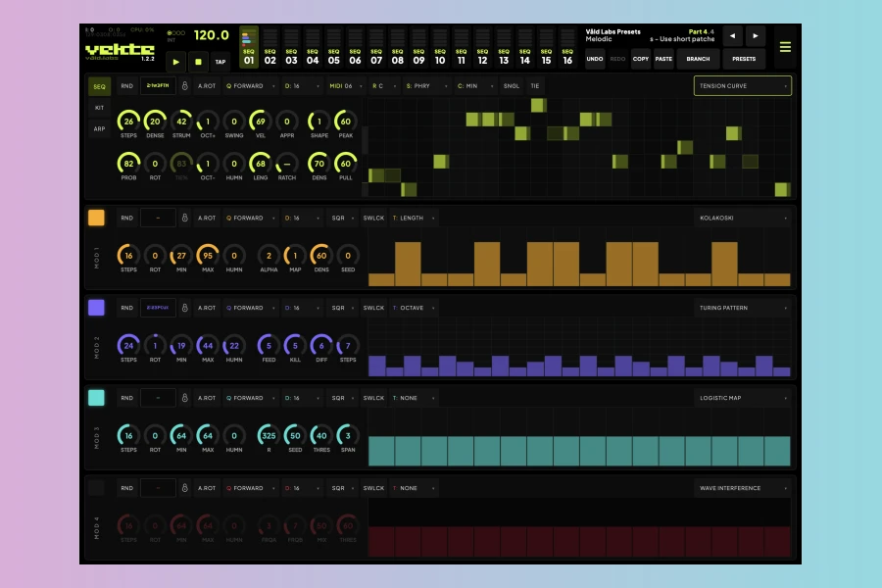Toggle A.ROT in the MOD 2 row
The image size is (882, 588).
pyautogui.click(x=207, y=308)
